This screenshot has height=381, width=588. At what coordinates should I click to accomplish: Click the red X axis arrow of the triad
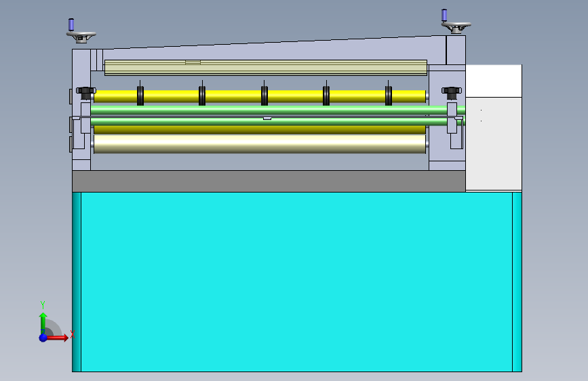pos(58,338)
